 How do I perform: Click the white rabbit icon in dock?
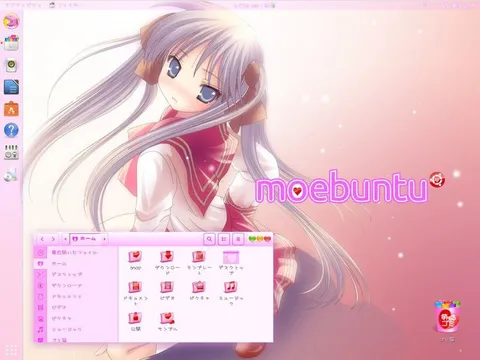pos(11,174)
